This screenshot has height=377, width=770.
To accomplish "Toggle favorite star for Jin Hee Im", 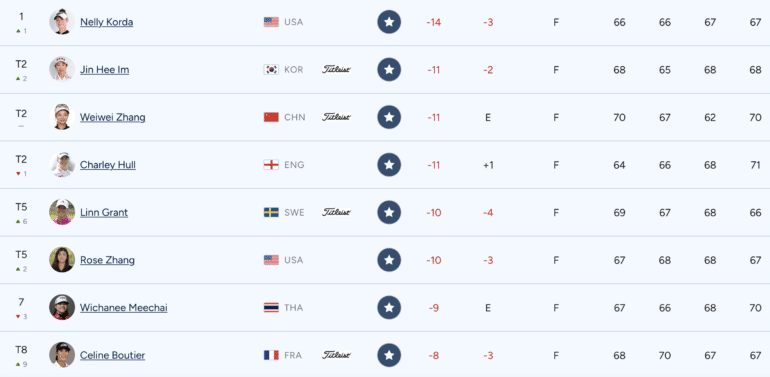I will pyautogui.click(x=389, y=70).
